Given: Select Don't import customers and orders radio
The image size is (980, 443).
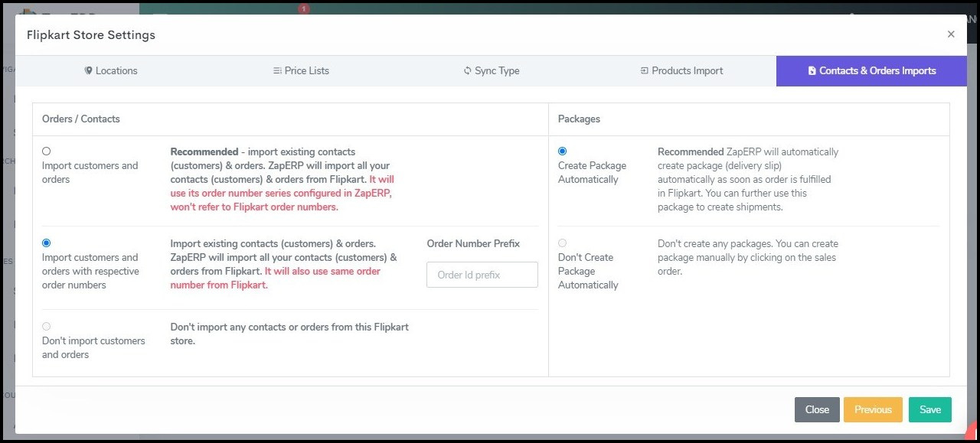Looking at the screenshot, I should coord(47,327).
